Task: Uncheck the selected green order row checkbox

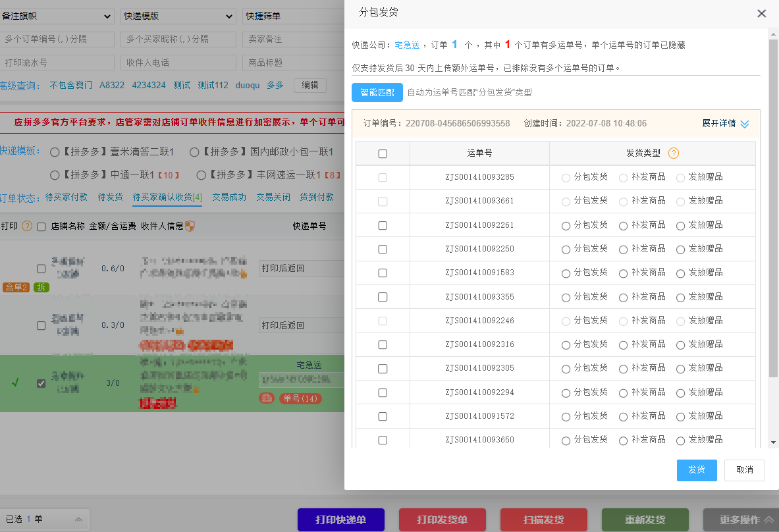Action: tap(41, 383)
